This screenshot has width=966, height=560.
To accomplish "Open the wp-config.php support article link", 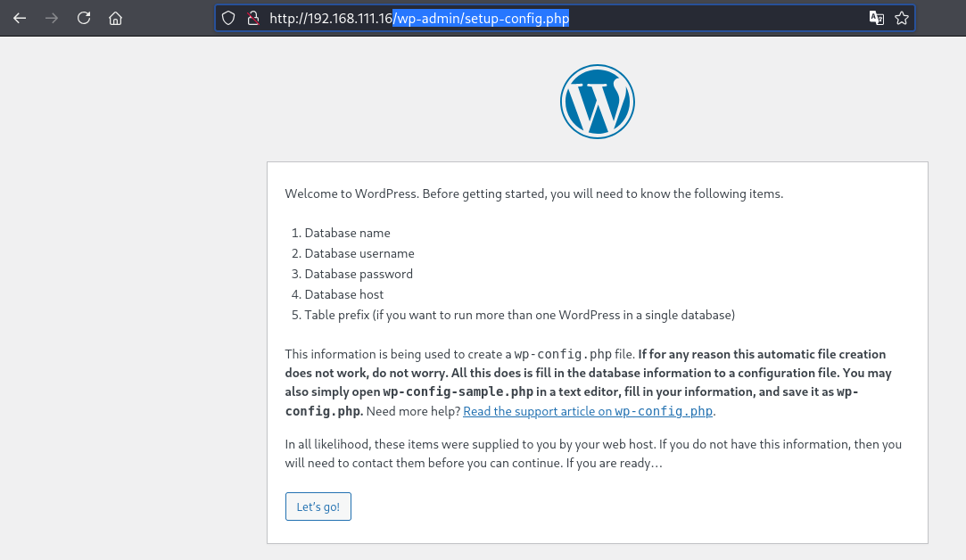I will tap(588, 411).
